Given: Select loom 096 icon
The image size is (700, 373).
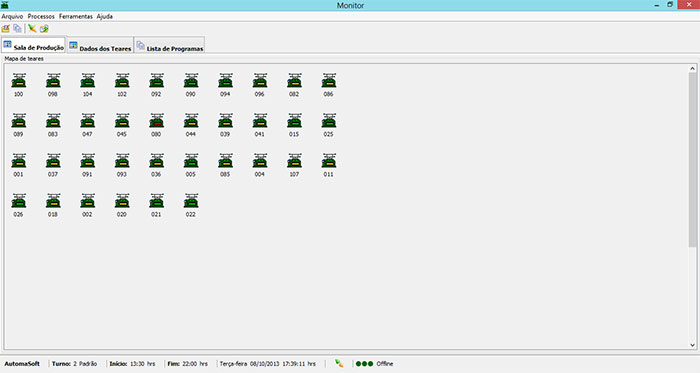Looking at the screenshot, I should [x=260, y=81].
